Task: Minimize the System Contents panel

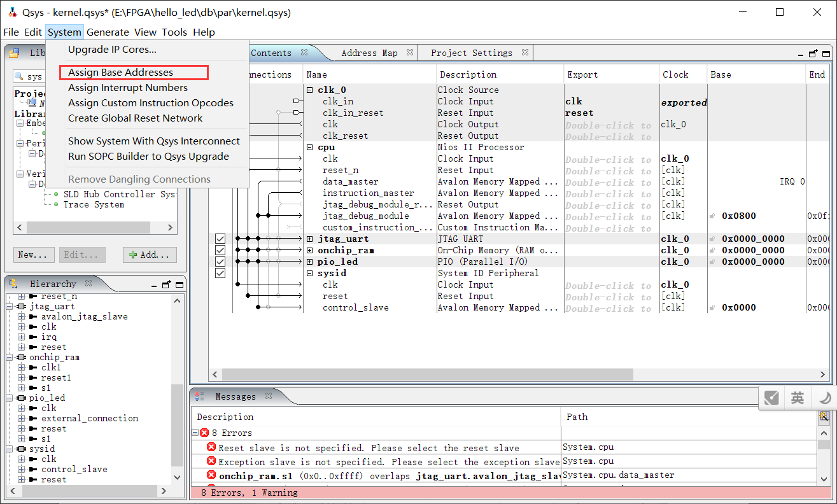Action: 802,54
